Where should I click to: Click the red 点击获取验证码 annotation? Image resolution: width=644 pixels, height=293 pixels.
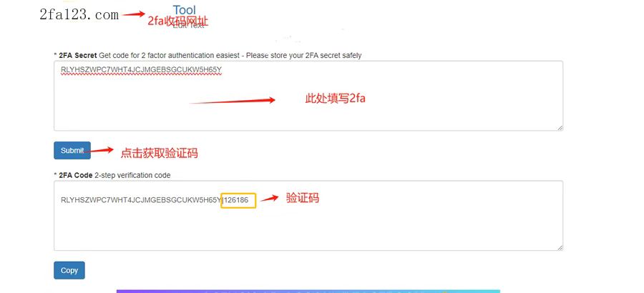click(159, 153)
